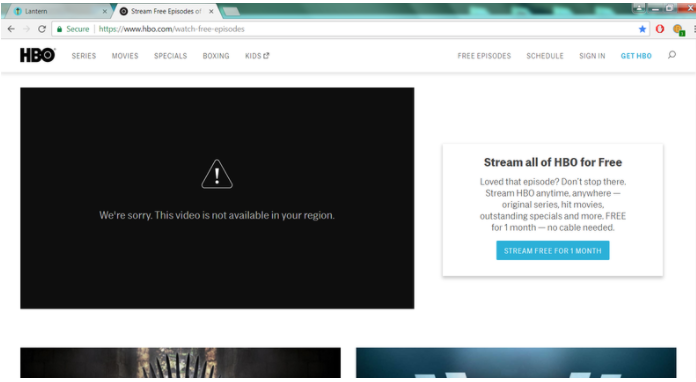The image size is (696, 382).
Task: Close the Stream Free Episodes tab
Action: coord(211,11)
